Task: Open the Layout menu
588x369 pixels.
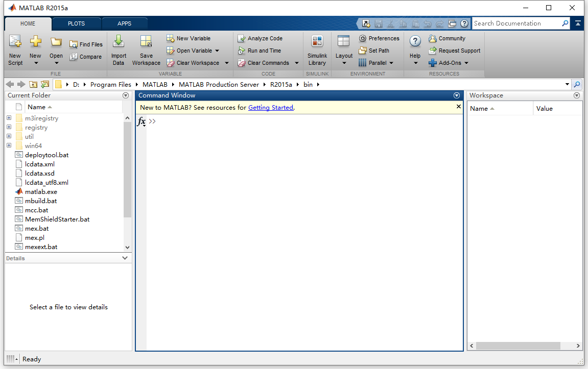Action: [344, 50]
